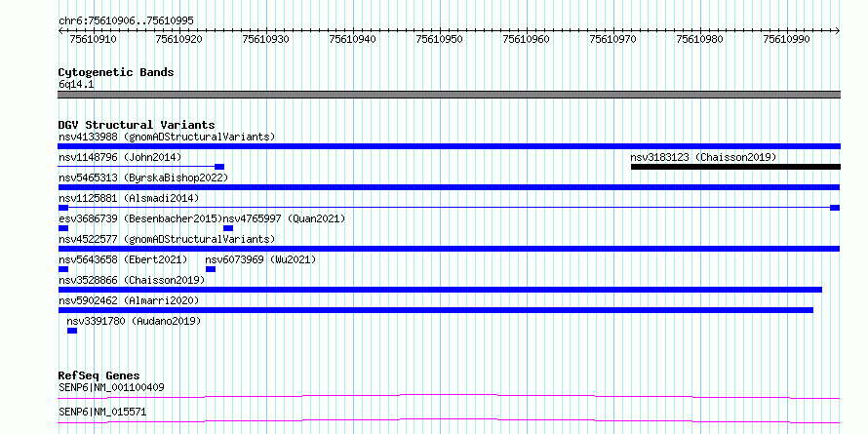Image resolution: width=868 pixels, height=434 pixels.
Task: Click the Cytogenetic Bands track title
Action: (116, 72)
